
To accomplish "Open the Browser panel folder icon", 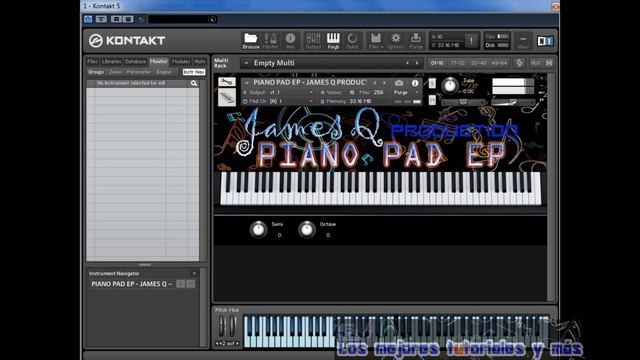I will pyautogui.click(x=251, y=41).
